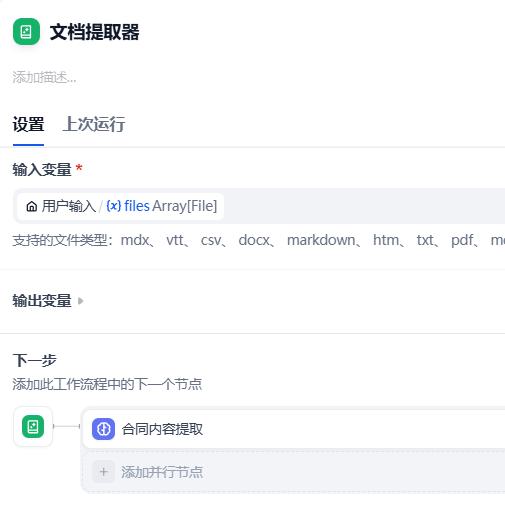
Task: Click the plus icon for adding parallel node
Action: (x=103, y=472)
